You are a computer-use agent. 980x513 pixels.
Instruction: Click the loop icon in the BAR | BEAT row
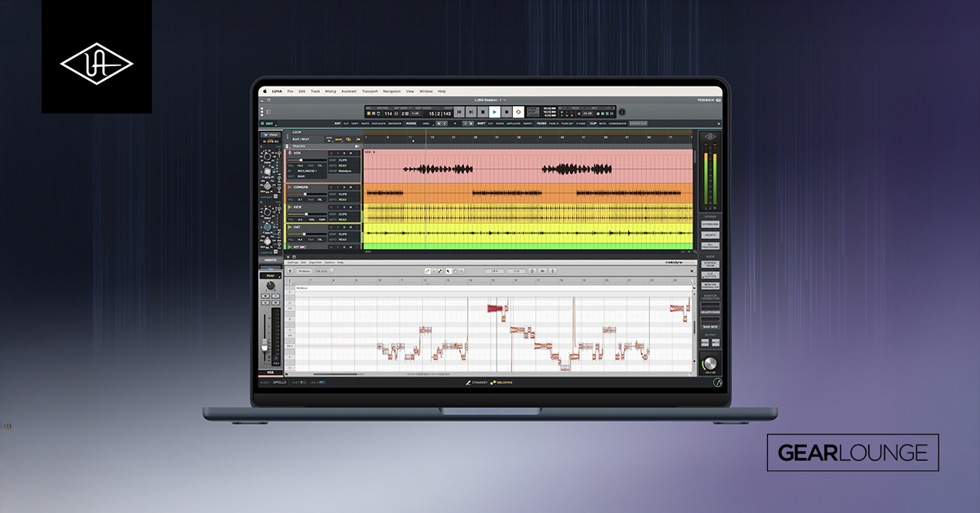click(347, 139)
